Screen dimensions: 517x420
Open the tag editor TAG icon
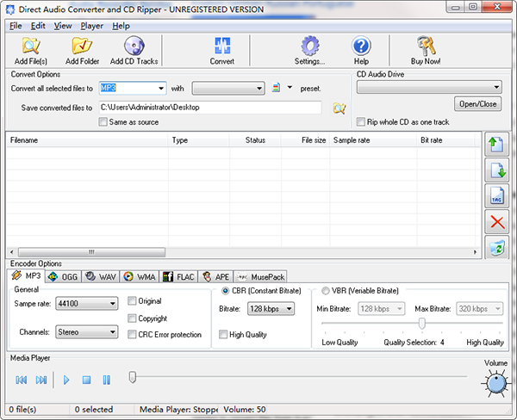pos(496,195)
